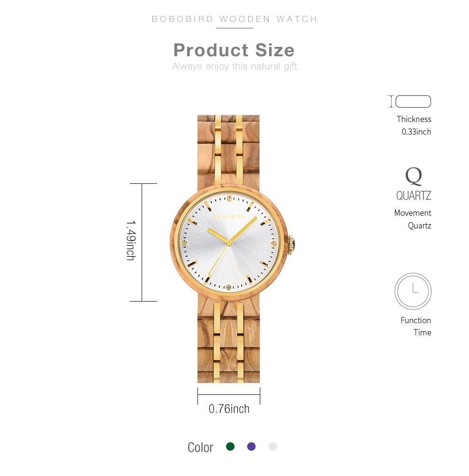This screenshot has width=469, height=476.
Task: Click the Function Time text
Action: (x=416, y=326)
